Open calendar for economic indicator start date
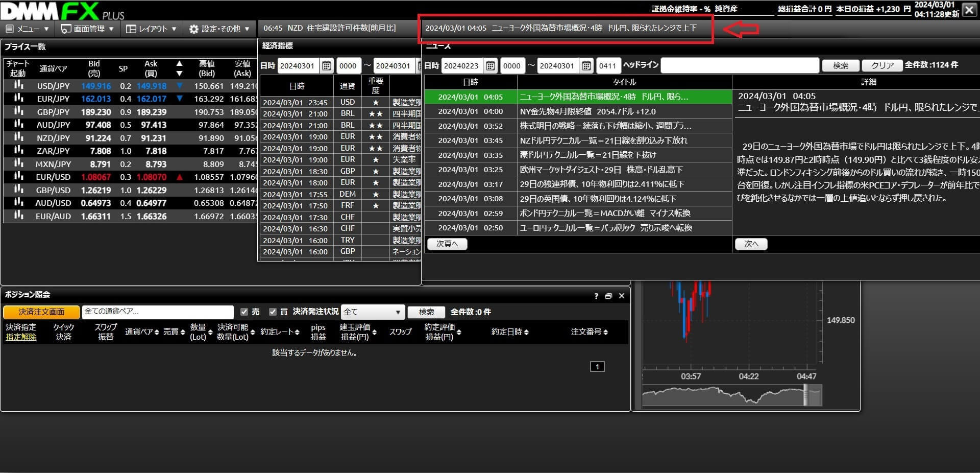980x473 pixels. 327,65
